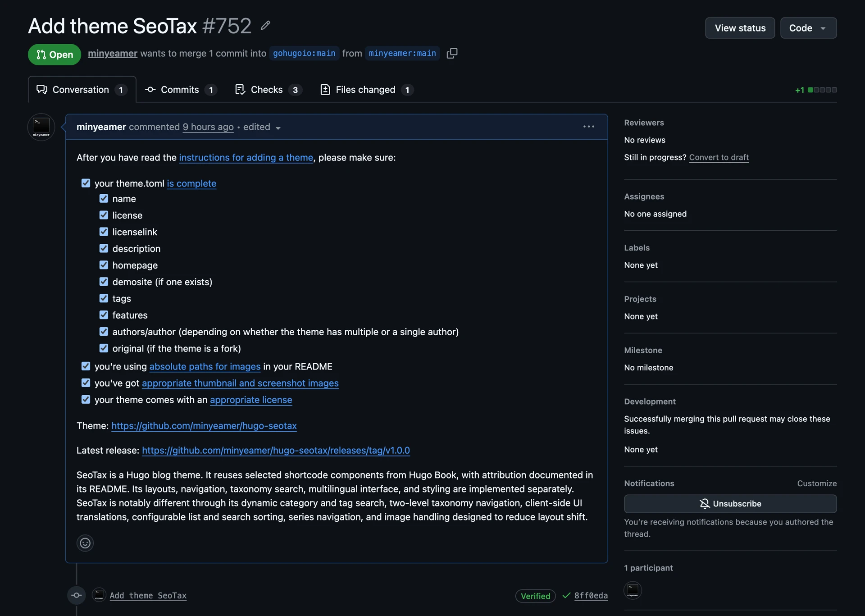This screenshot has width=865, height=616.
Task: Uncheck the 'features' checkbox
Action: tap(104, 315)
